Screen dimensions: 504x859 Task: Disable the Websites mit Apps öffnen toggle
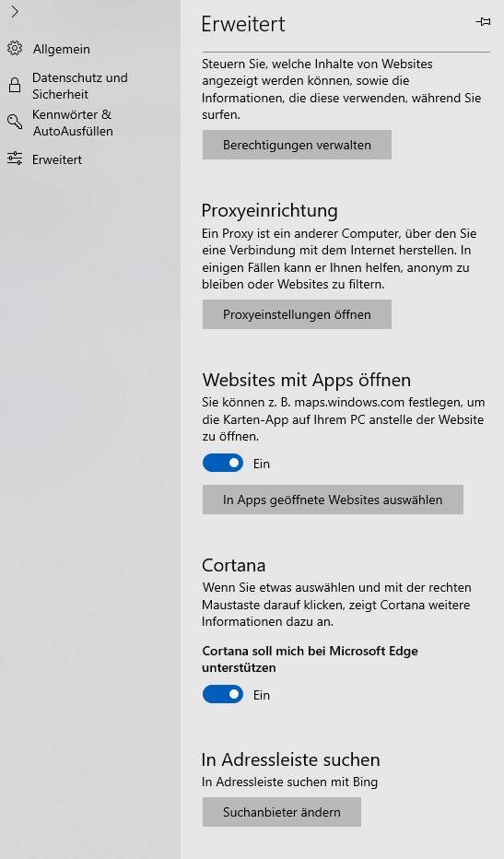click(222, 463)
